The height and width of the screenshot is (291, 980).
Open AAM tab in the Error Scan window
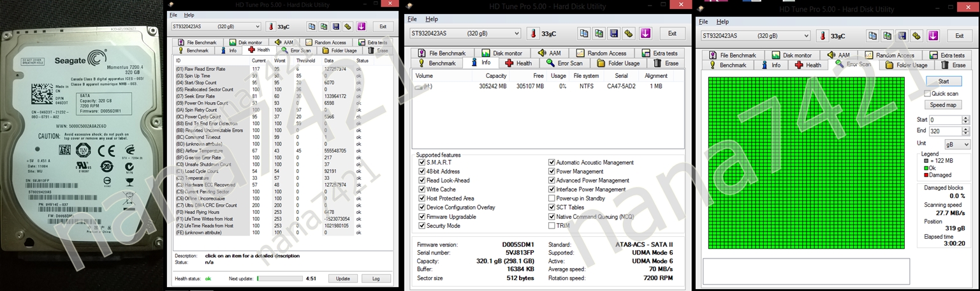click(838, 55)
